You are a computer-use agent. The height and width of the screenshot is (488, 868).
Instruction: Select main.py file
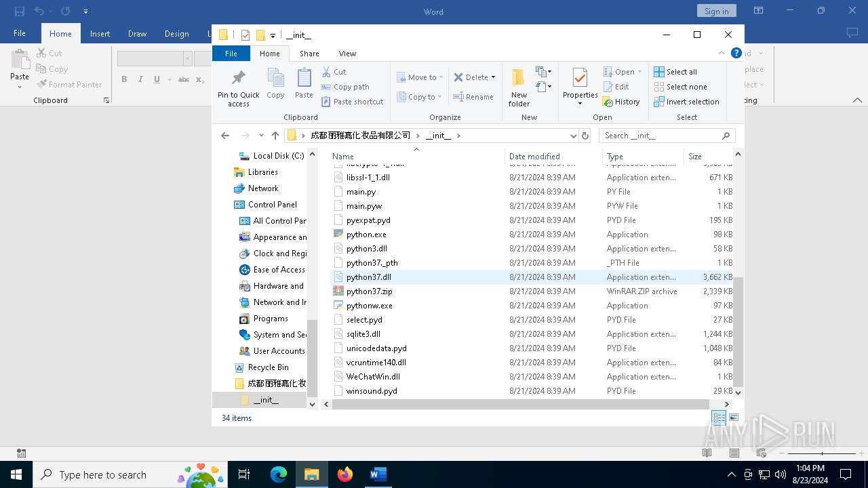(x=361, y=192)
